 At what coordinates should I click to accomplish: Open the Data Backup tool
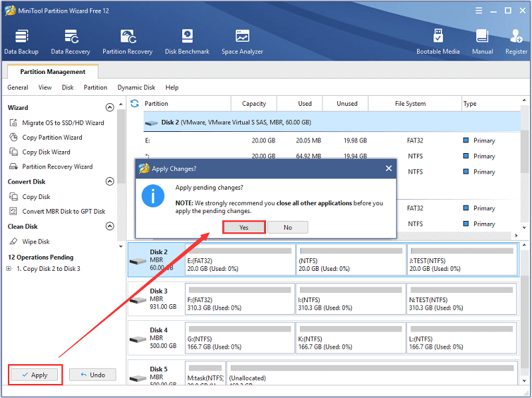(21, 42)
